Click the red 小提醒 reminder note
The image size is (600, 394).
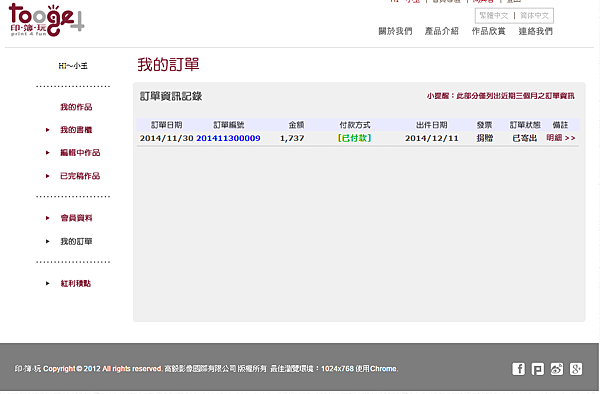(x=501, y=96)
